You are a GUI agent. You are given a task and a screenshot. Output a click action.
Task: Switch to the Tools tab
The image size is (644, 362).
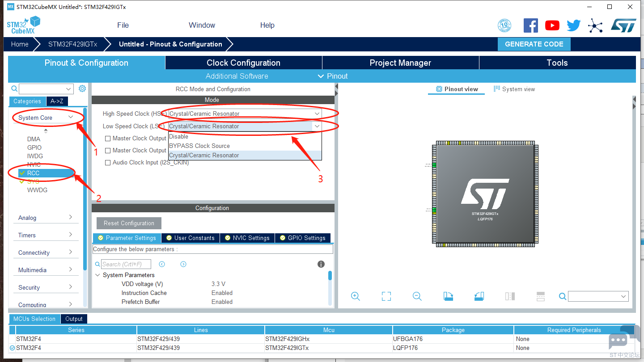(x=557, y=63)
